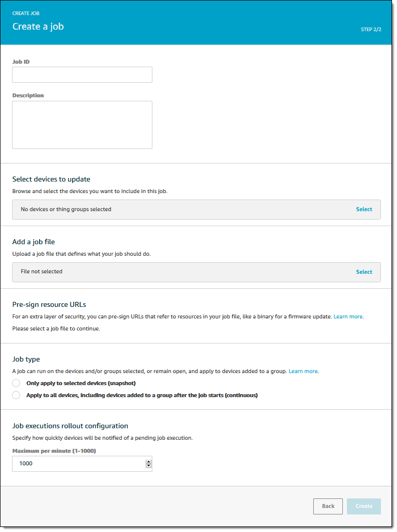Viewport: 397px width, 532px height.
Task: Focus the Description text area
Action: pyautogui.click(x=82, y=124)
